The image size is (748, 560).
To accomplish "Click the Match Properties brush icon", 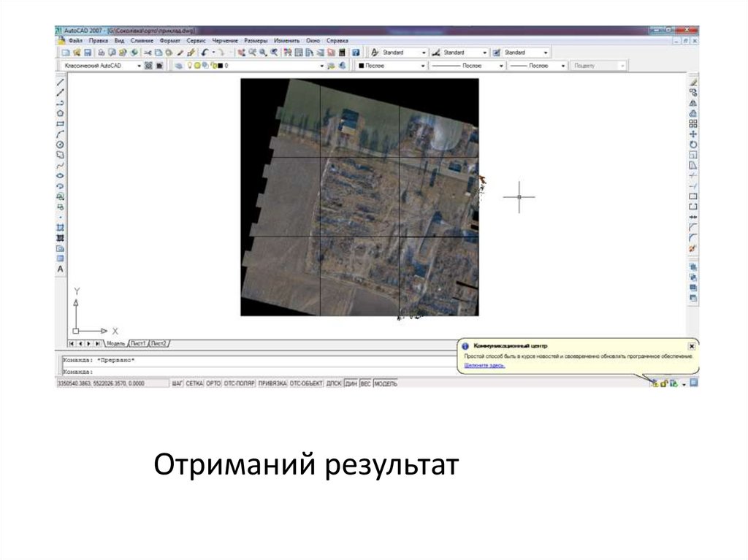I will [180, 53].
